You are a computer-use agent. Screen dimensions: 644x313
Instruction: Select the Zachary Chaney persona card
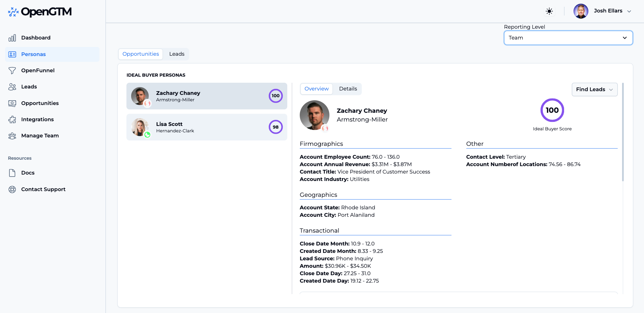click(x=207, y=96)
